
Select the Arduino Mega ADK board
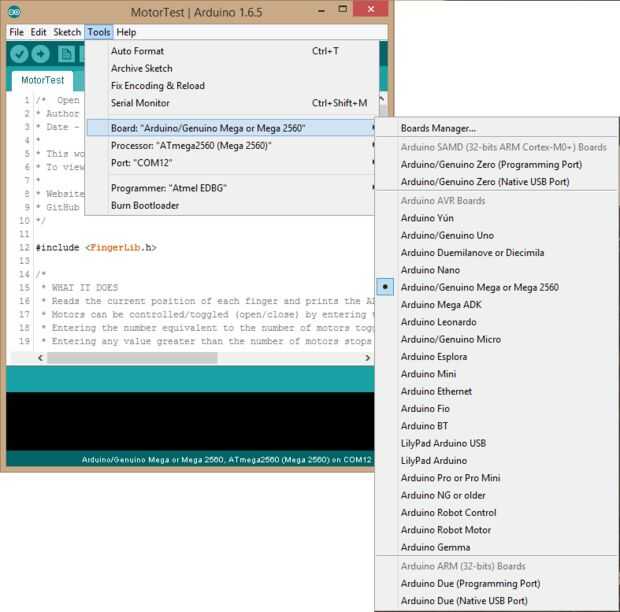click(497, 305)
